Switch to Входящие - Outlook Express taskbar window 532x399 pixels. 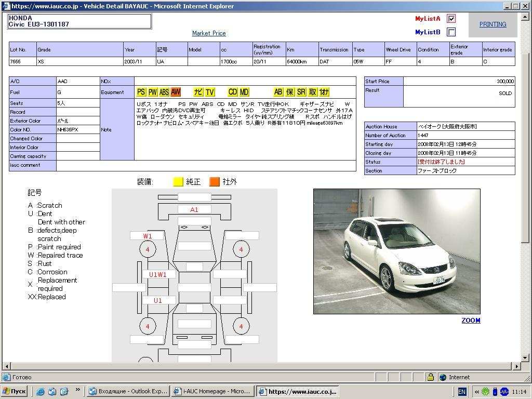coord(128,391)
